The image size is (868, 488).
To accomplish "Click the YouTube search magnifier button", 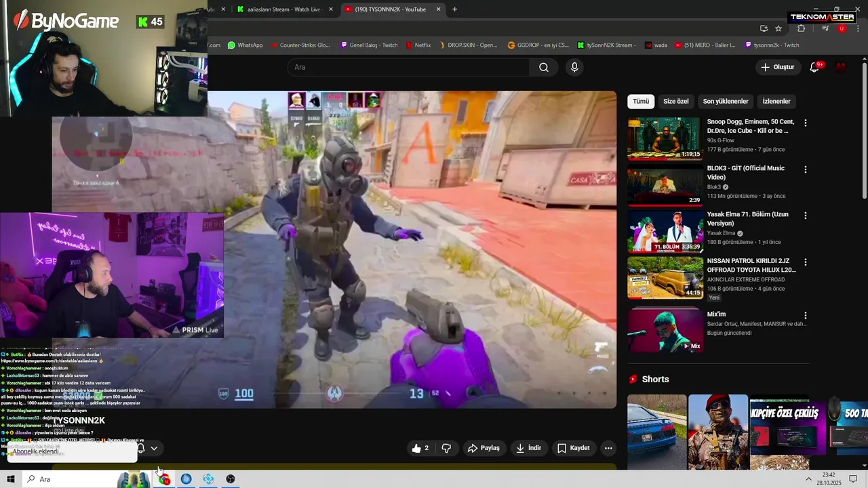I will [544, 67].
